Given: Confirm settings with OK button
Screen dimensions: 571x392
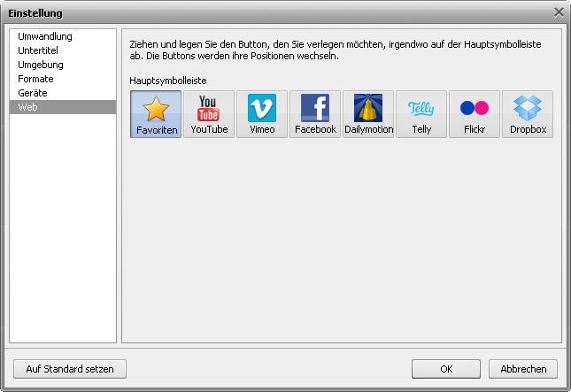Looking at the screenshot, I should tap(446, 369).
